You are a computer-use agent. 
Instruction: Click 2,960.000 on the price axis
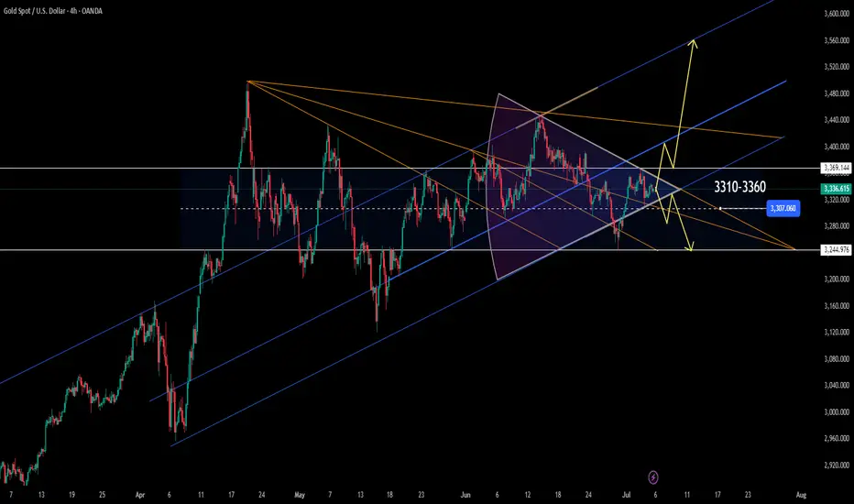click(x=837, y=438)
